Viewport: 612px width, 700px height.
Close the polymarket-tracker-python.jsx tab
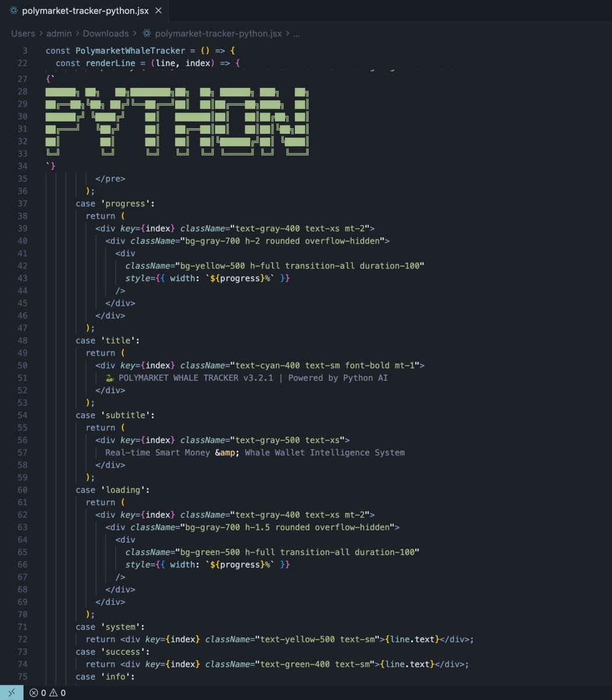[159, 10]
